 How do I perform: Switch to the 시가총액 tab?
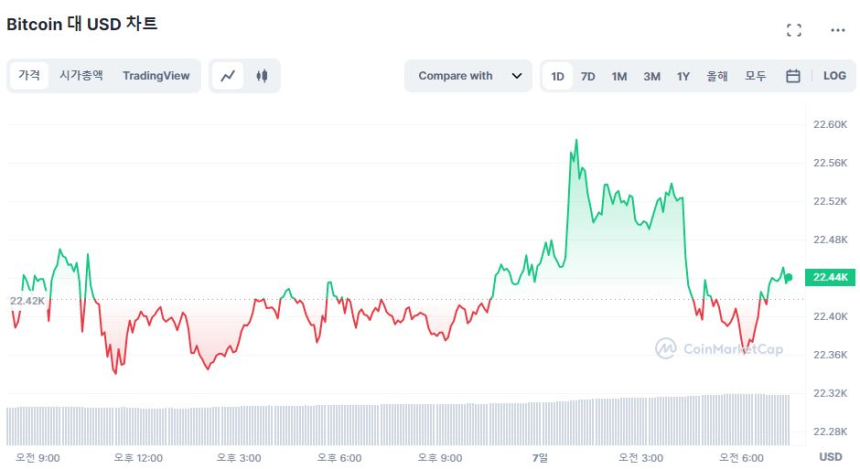pos(81,76)
